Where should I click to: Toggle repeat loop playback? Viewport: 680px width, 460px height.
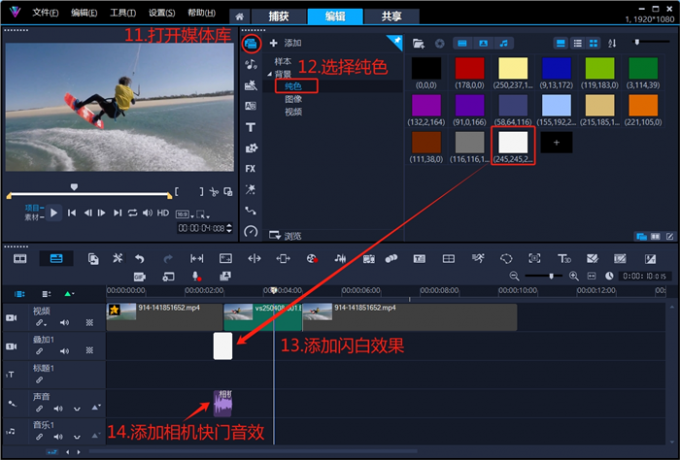pyautogui.click(x=133, y=213)
